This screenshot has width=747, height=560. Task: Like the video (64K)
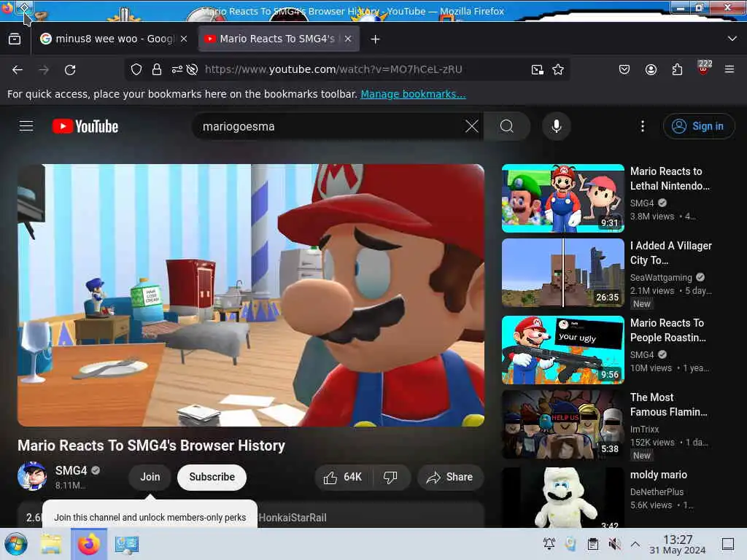(344, 477)
